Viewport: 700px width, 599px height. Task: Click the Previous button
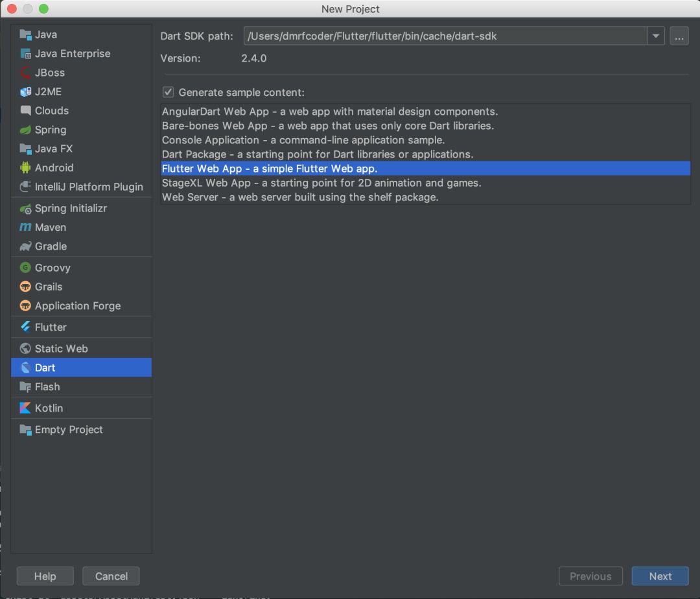tap(590, 576)
